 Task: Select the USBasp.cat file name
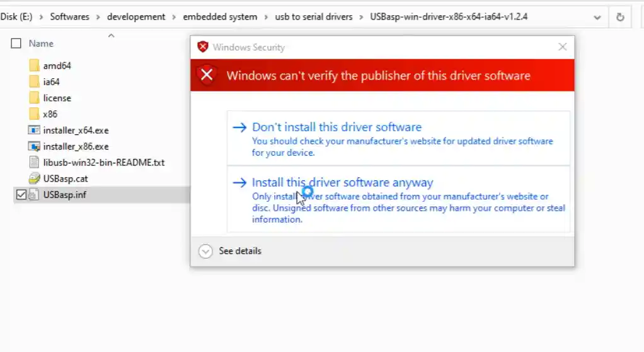[66, 179]
